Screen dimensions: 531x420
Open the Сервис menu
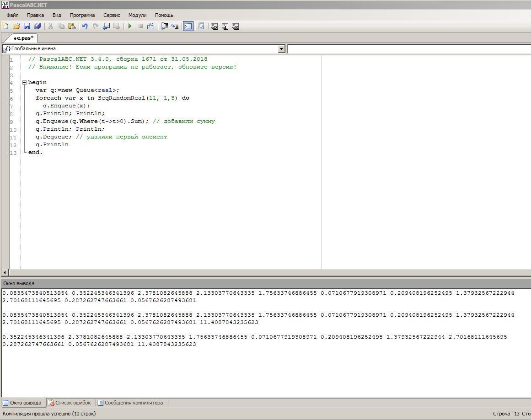point(112,15)
